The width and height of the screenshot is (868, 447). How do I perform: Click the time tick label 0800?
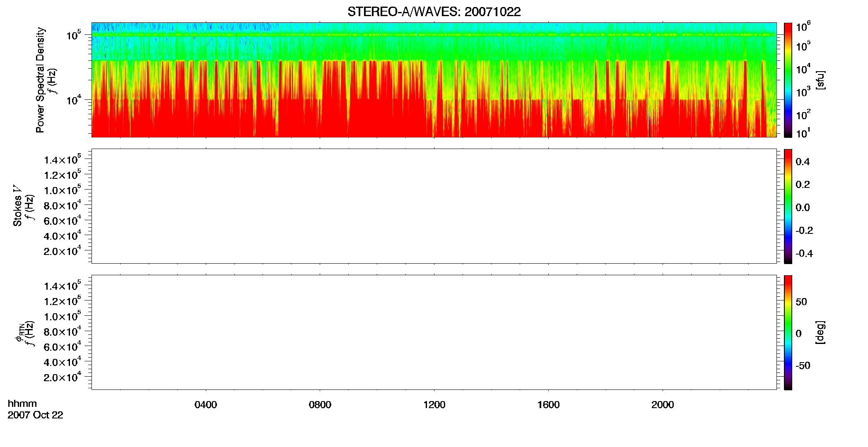(x=320, y=405)
